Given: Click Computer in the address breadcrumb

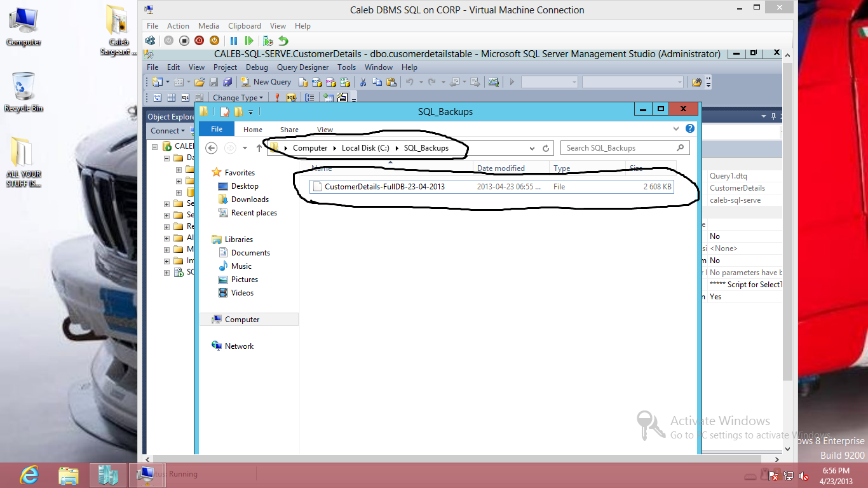Looking at the screenshot, I should point(310,148).
